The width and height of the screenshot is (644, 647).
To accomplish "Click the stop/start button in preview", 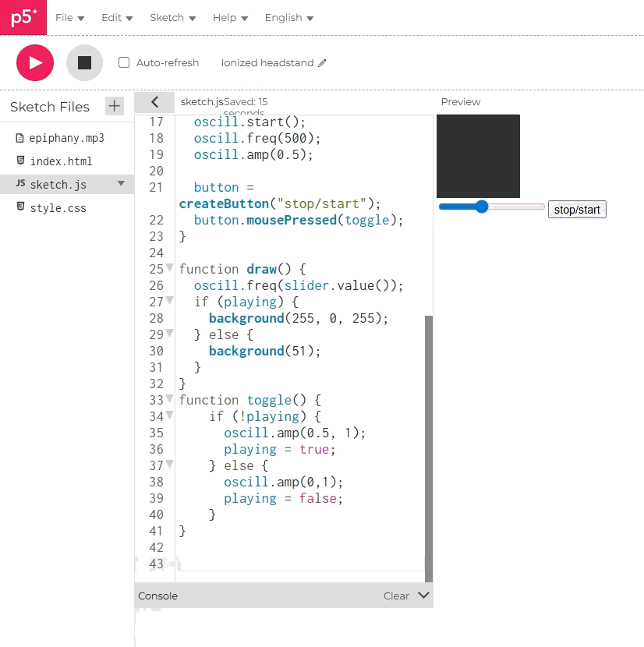I will coord(577,210).
